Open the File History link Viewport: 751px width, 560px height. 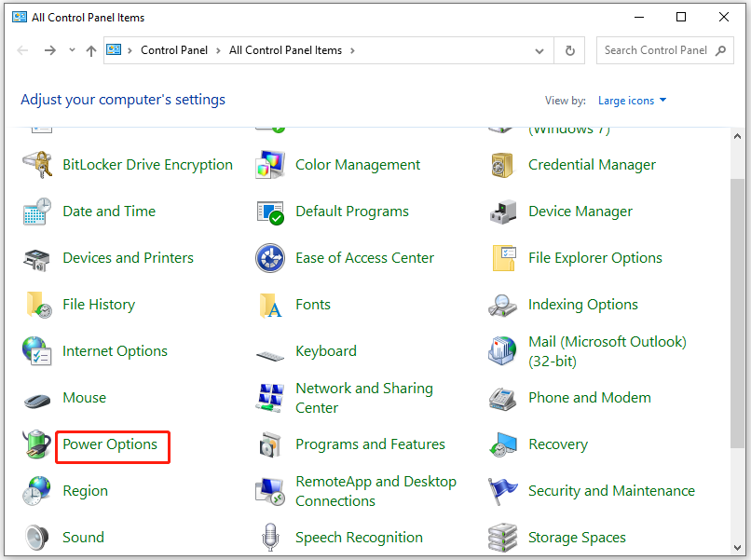pyautogui.click(x=99, y=304)
